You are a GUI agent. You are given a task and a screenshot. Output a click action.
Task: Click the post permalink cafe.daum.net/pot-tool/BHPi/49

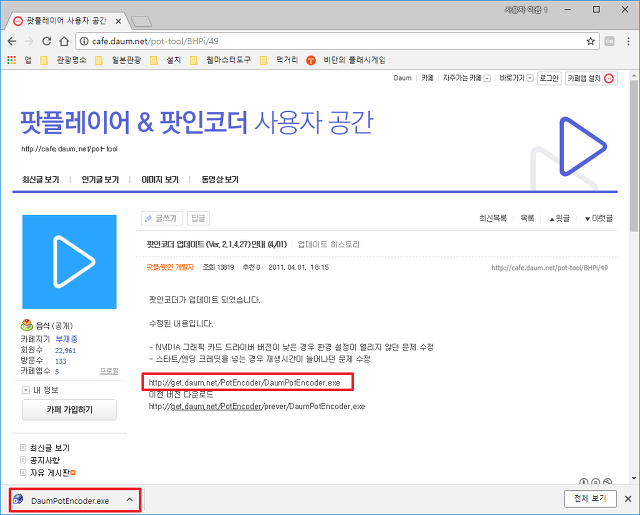click(x=549, y=268)
